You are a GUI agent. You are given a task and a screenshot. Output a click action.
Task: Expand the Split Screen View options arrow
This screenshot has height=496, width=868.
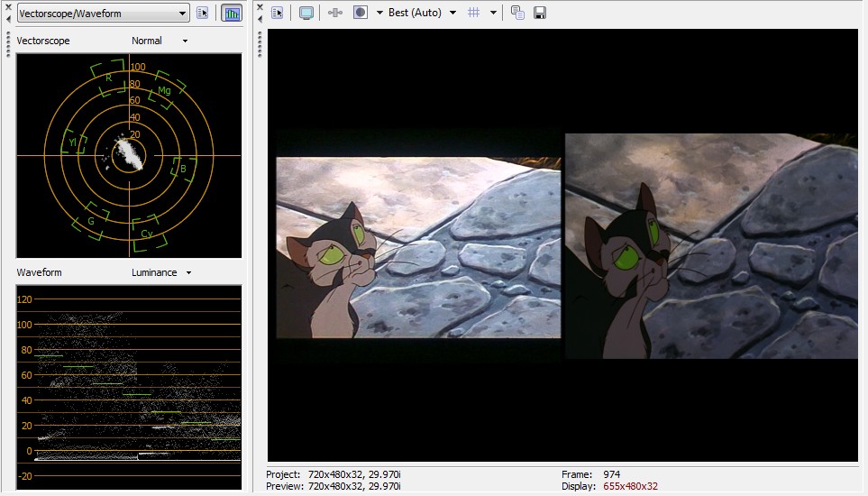tap(379, 13)
